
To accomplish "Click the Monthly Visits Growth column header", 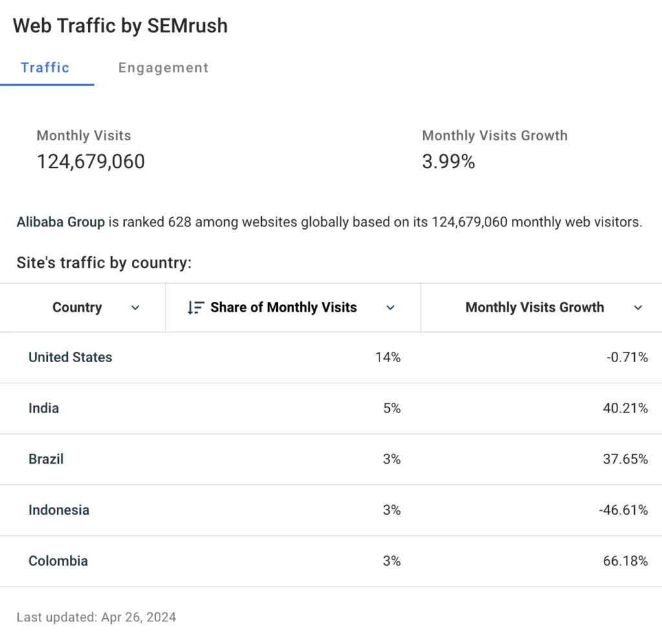I will pos(535,308).
